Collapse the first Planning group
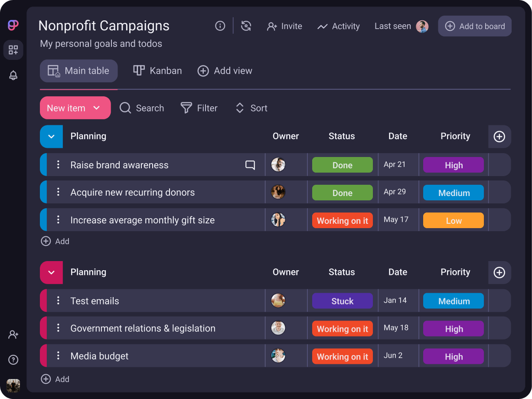 click(x=51, y=136)
